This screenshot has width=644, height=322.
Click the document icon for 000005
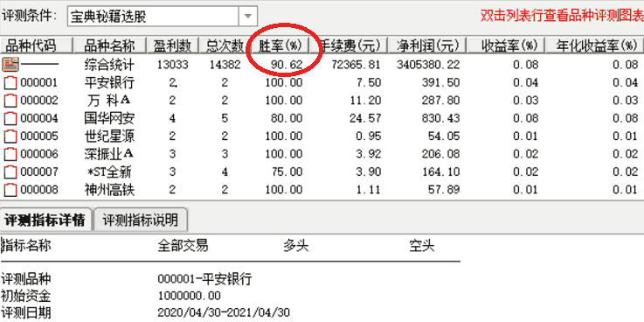(10, 136)
